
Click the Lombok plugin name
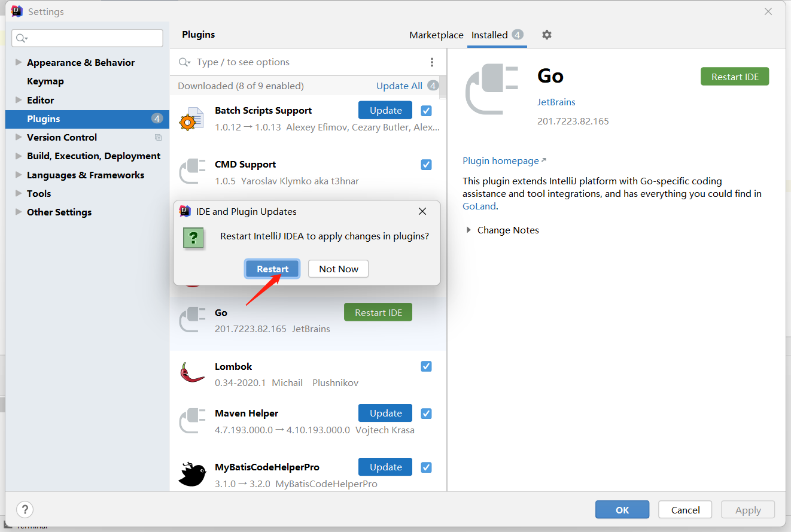[233, 366]
